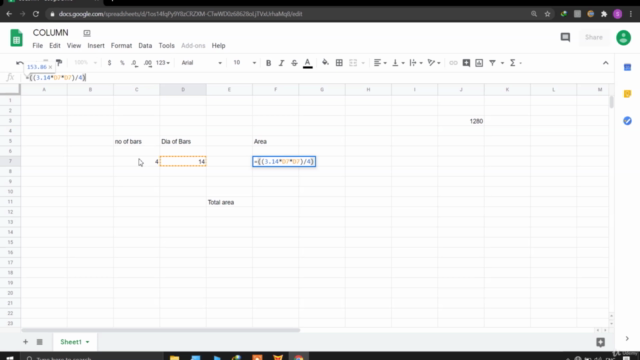
Task: Open the zoom level dropdown
Action: (x=86, y=63)
